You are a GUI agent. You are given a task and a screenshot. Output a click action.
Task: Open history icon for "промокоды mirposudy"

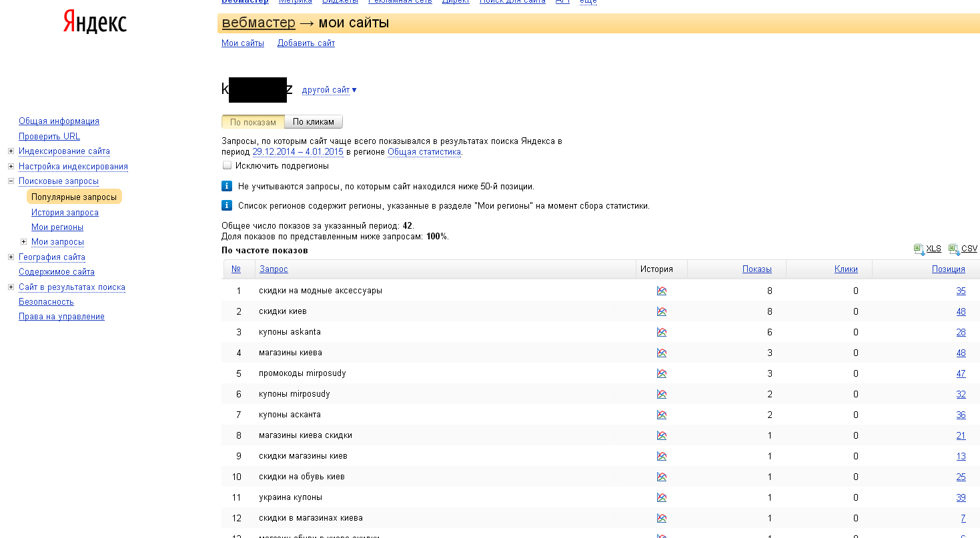662,373
